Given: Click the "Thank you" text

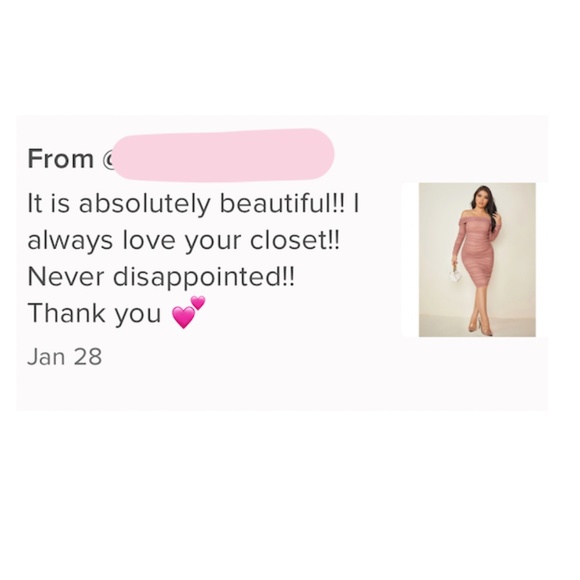Looking at the screenshot, I should point(94,313).
